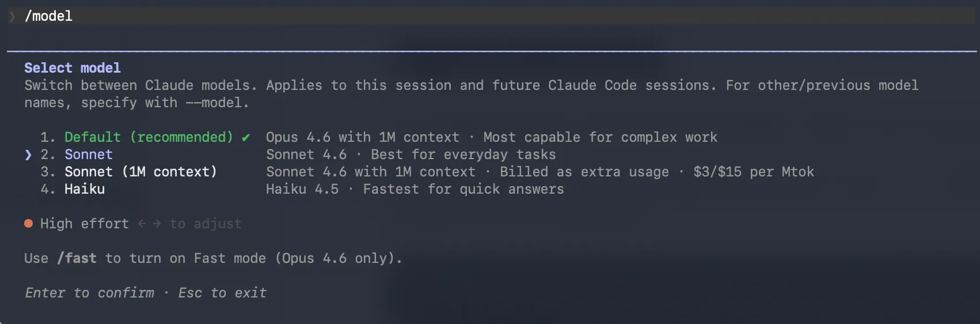Click the Haiku 4.5 fastest answers description
This screenshot has width=980, height=324.
[415, 189]
